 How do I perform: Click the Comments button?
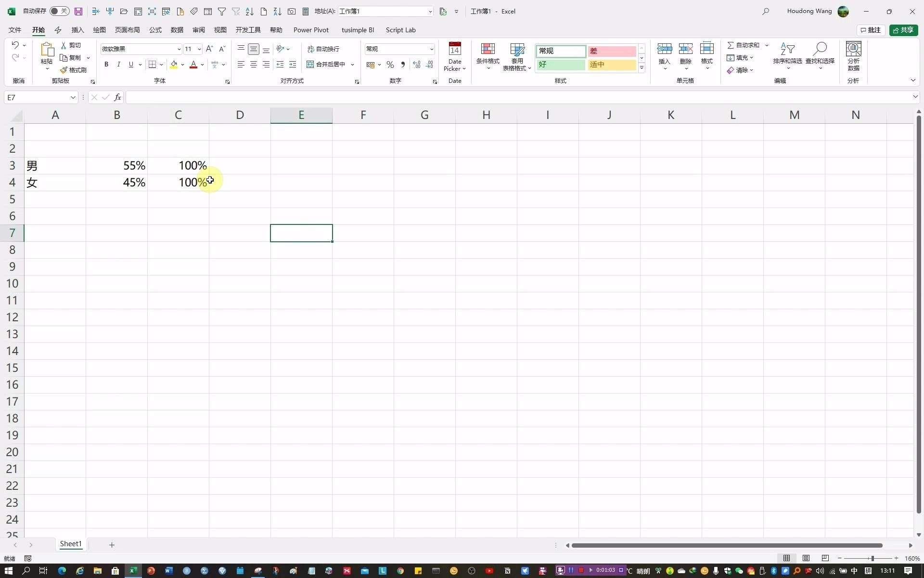[x=871, y=30]
